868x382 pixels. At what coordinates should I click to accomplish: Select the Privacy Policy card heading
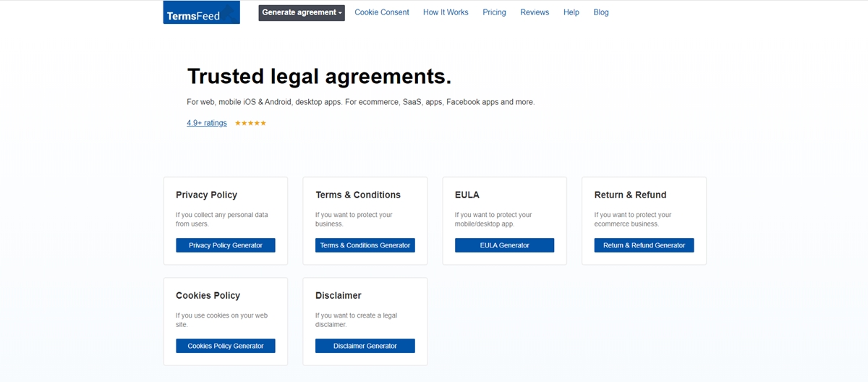coord(206,195)
